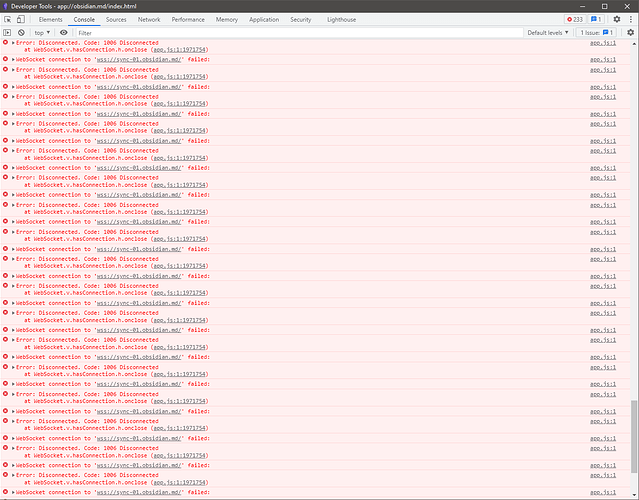Click the blue messages counter badge next to 233
This screenshot has height=500, width=639.
click(x=596, y=19)
